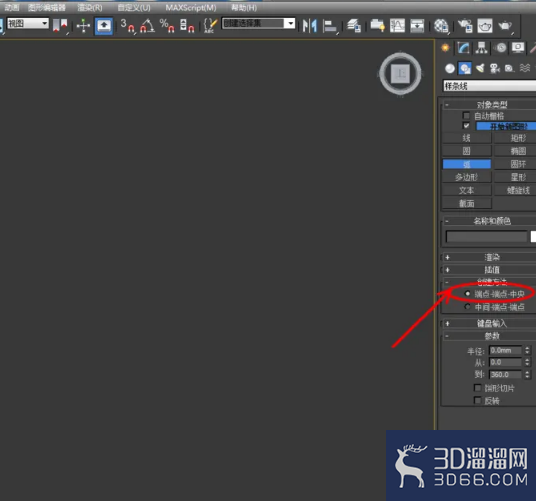
Task: Toggle the Graphite ribbon icon
Action: [x=377, y=26]
